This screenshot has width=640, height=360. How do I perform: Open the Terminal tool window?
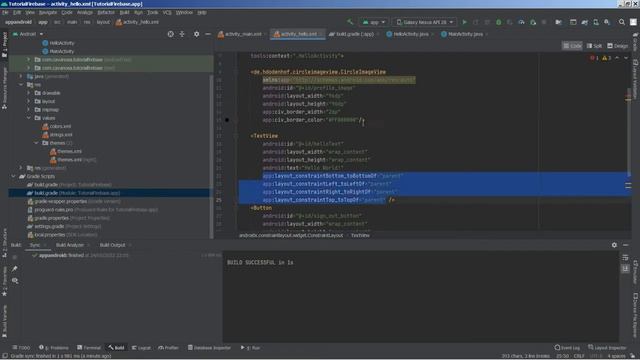pos(89,348)
